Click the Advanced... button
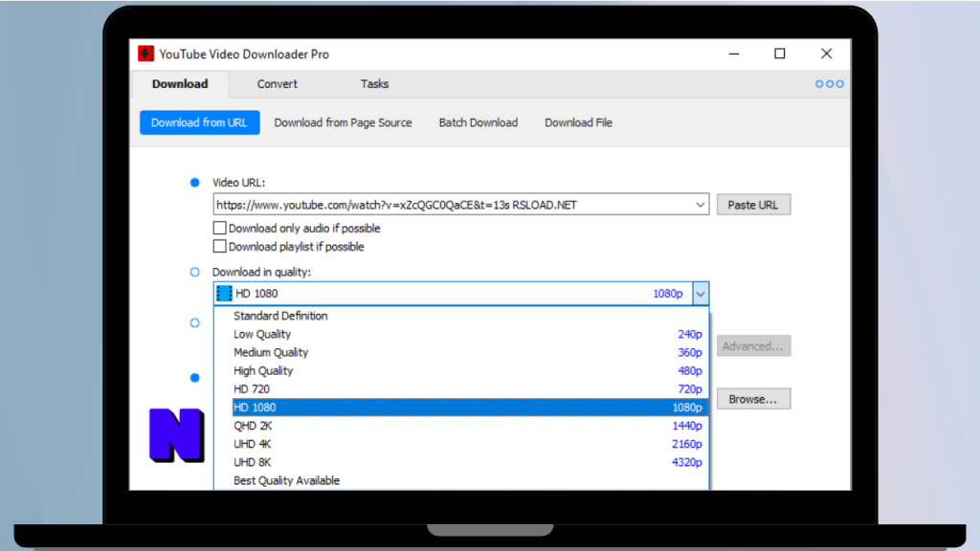 (x=753, y=346)
